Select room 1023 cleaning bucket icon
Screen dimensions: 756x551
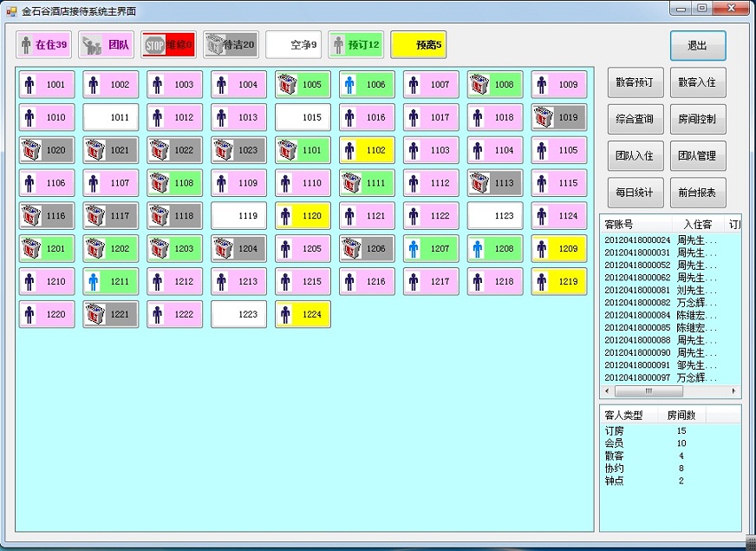pos(223,150)
